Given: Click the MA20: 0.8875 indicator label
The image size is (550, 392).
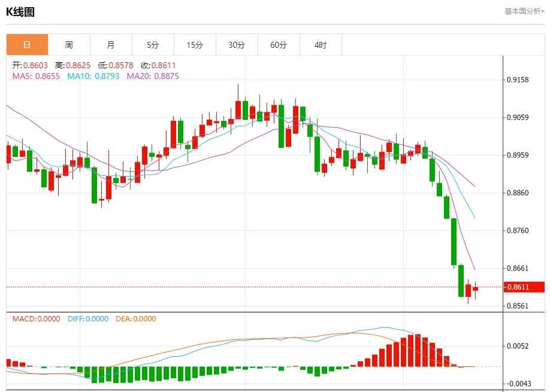Looking at the screenshot, I should [153, 76].
